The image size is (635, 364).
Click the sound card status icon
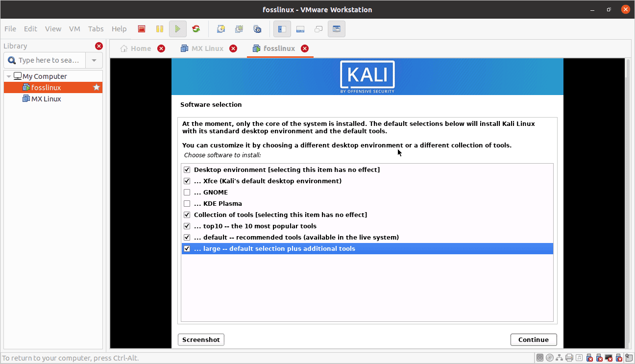pos(579,358)
